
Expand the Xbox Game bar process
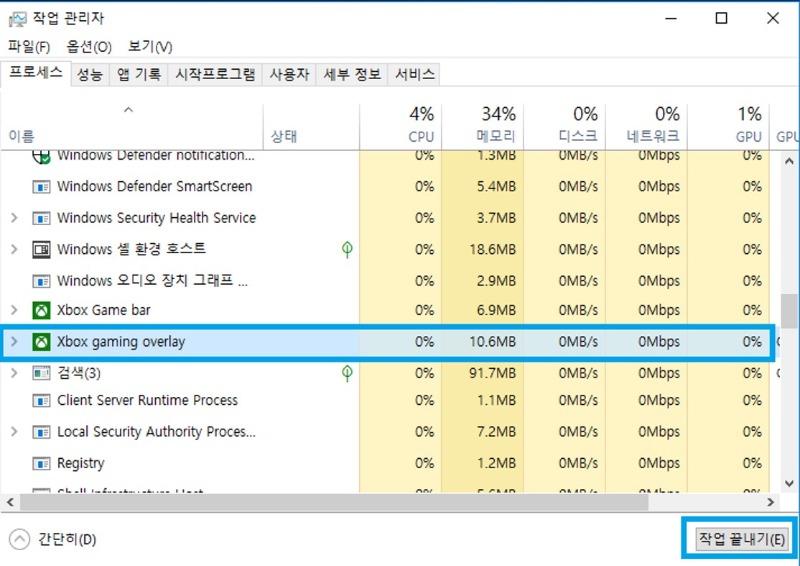point(14,310)
